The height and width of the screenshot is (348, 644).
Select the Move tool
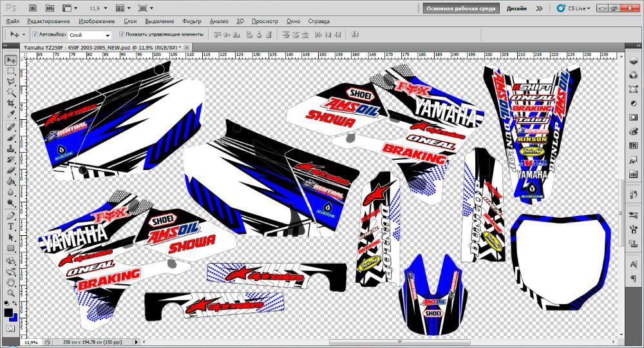pos(11,60)
